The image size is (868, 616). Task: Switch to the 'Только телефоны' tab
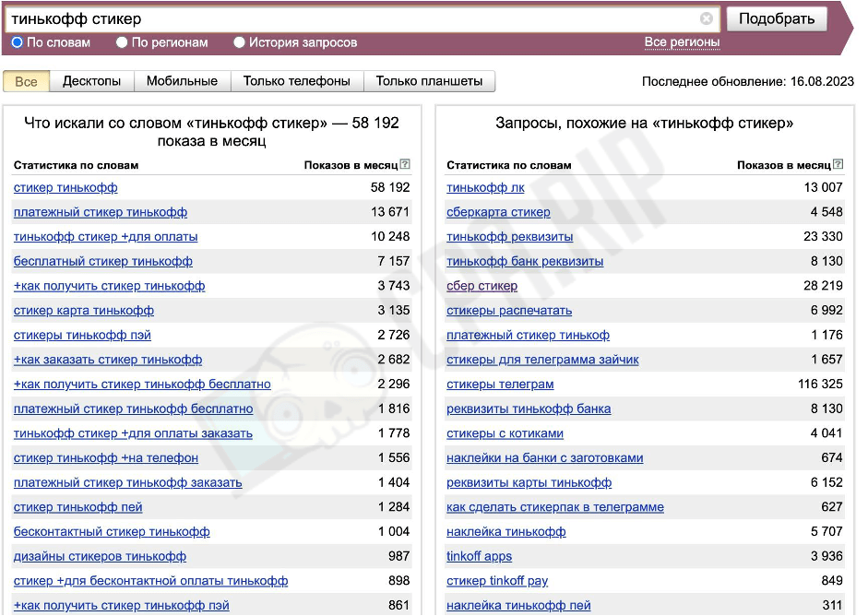click(297, 81)
